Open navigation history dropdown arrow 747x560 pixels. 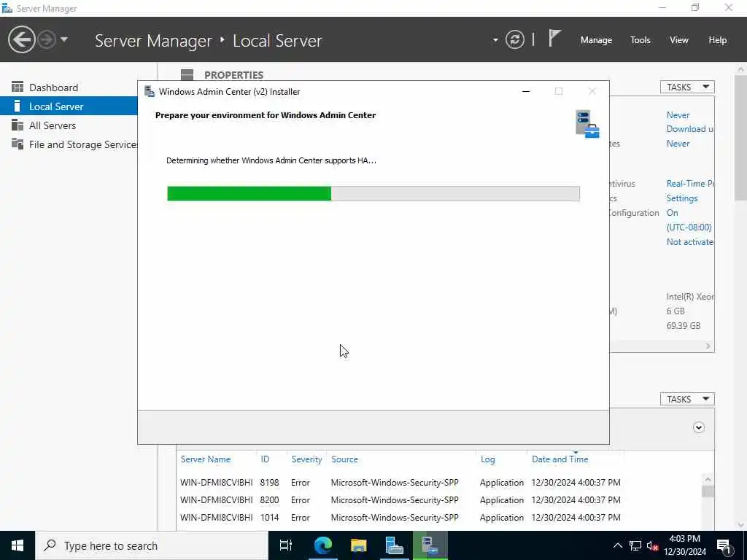pos(64,39)
